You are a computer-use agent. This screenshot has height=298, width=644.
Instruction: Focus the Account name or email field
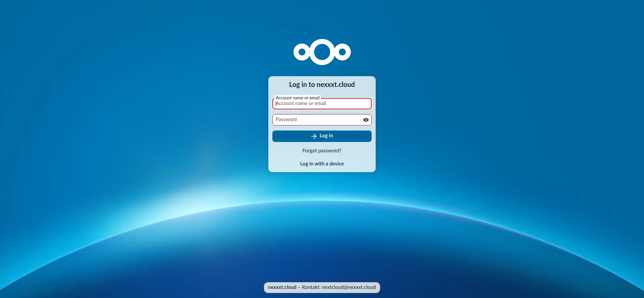click(322, 104)
